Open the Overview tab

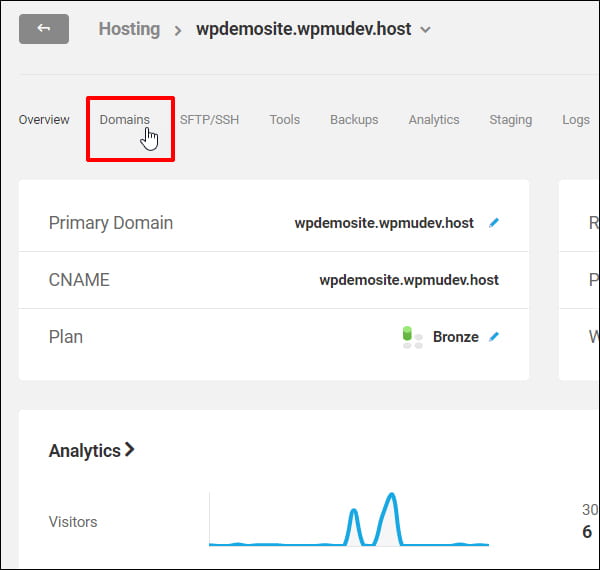(x=44, y=120)
